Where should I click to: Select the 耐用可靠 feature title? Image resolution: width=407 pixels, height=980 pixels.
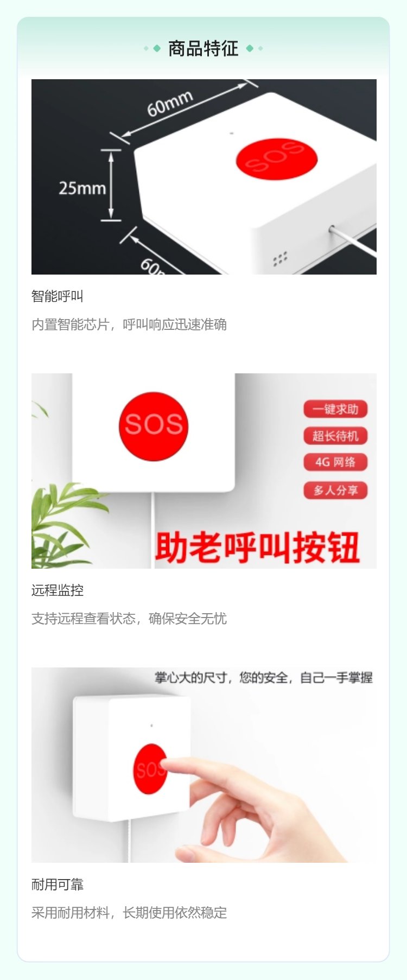coord(58,884)
